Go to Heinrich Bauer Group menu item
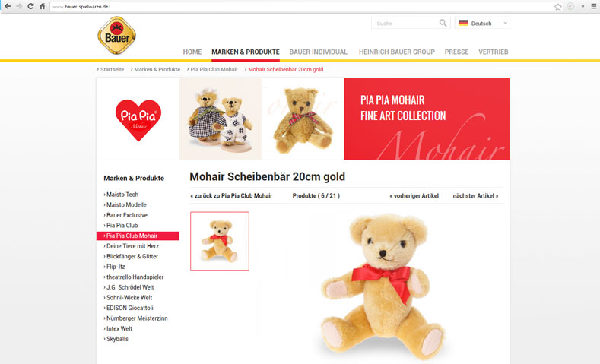600x364 pixels. [397, 52]
